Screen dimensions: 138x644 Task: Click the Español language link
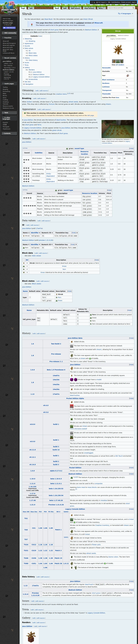(x=5, y=122)
